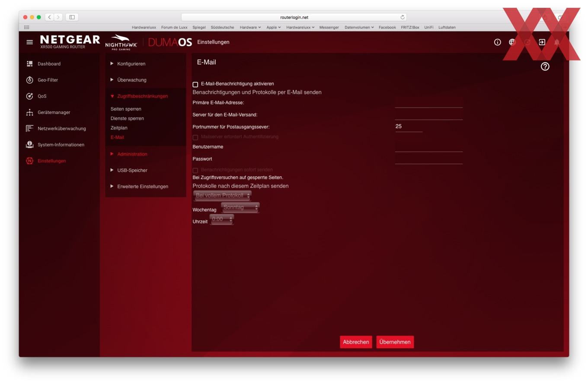
Task: Click the Netzwerküberwachung sidebar icon
Action: click(29, 128)
